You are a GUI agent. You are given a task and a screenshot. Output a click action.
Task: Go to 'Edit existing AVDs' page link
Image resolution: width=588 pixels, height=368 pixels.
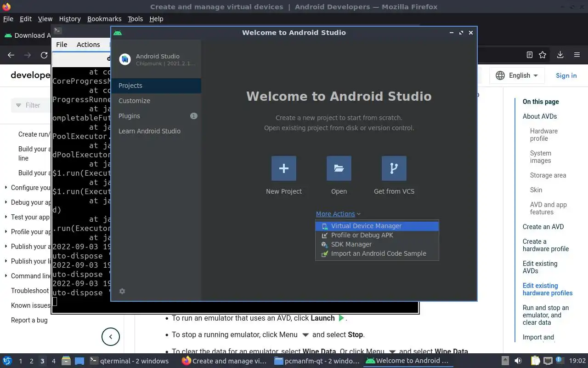pos(540,267)
